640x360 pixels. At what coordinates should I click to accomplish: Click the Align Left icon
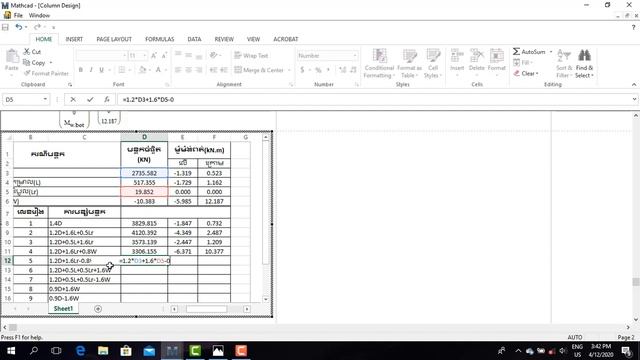coord(178,70)
